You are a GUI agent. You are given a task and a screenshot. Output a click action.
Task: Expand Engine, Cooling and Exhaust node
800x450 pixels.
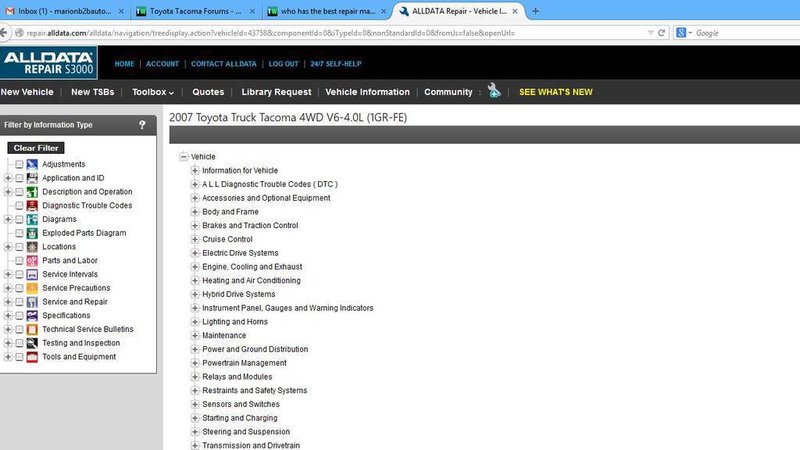pyautogui.click(x=194, y=267)
